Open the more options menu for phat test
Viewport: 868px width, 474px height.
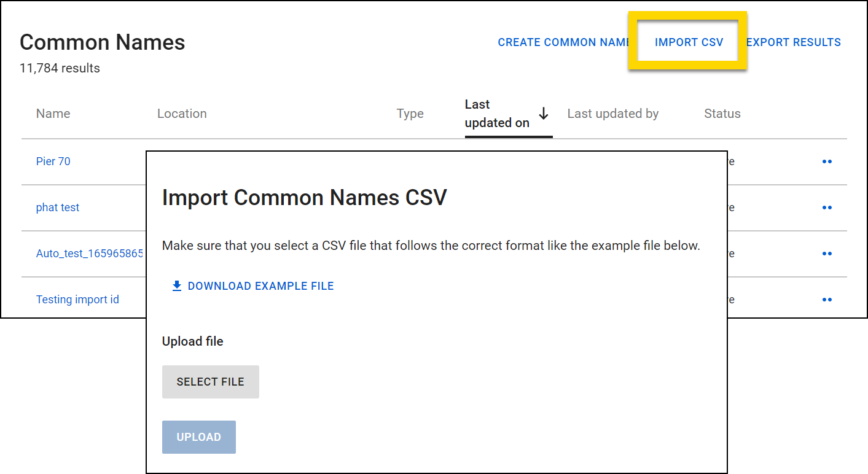pyautogui.click(x=827, y=207)
